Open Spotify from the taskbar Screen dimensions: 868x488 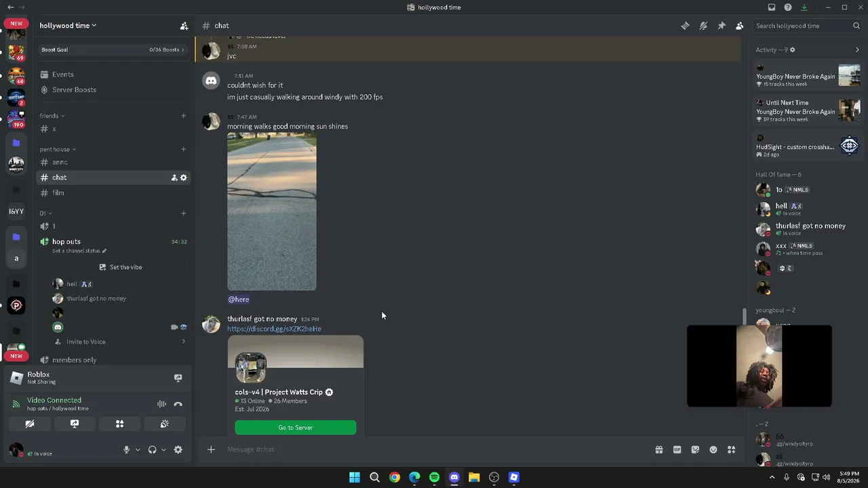click(x=434, y=477)
